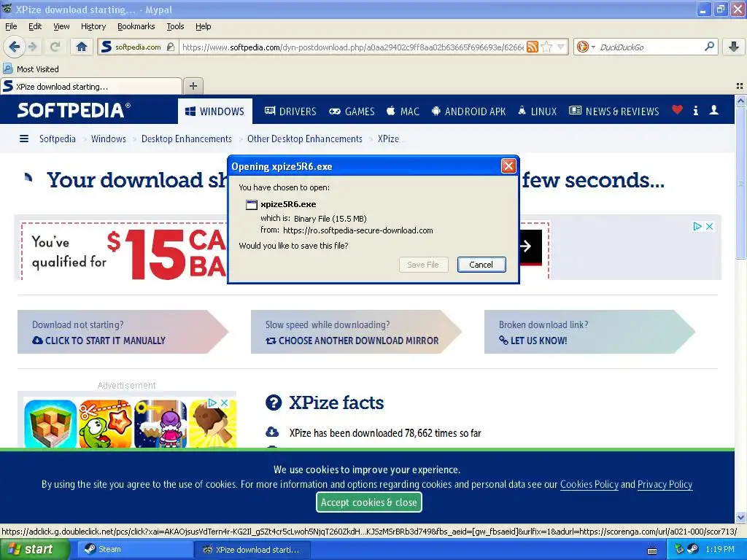Click the browser Forward arrow

[x=33, y=47]
